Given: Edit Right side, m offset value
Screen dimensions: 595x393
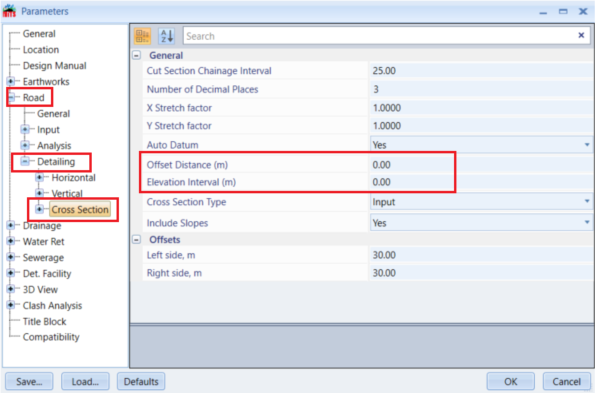Looking at the screenshot, I should 481,273.
